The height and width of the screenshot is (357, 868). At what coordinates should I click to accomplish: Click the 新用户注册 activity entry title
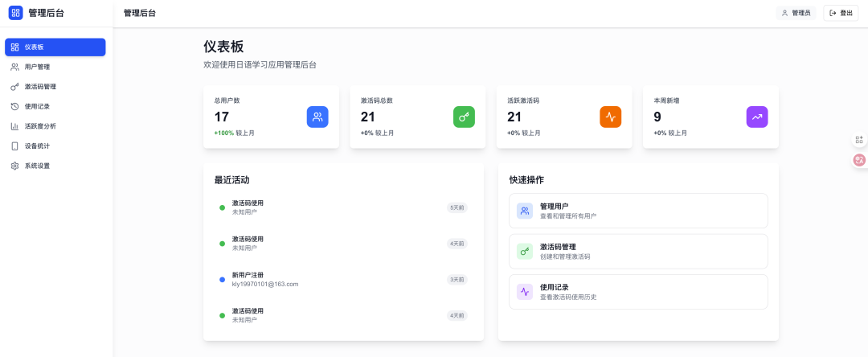[248, 275]
